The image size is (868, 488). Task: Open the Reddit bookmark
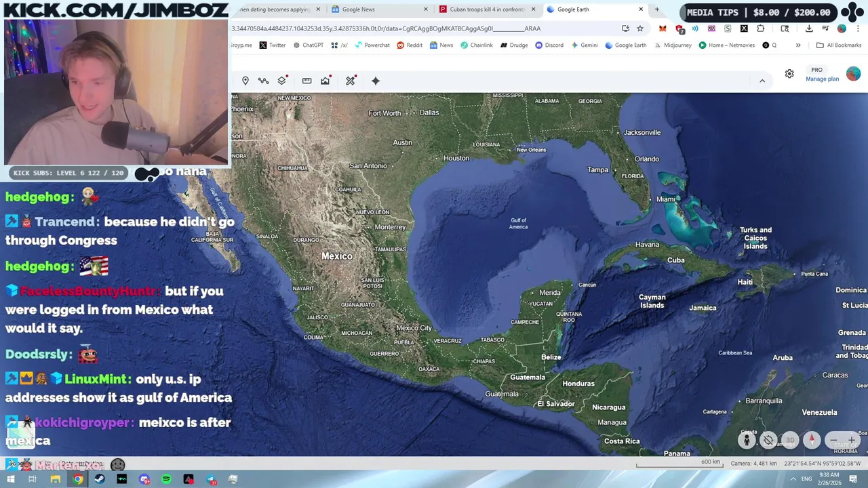point(410,45)
